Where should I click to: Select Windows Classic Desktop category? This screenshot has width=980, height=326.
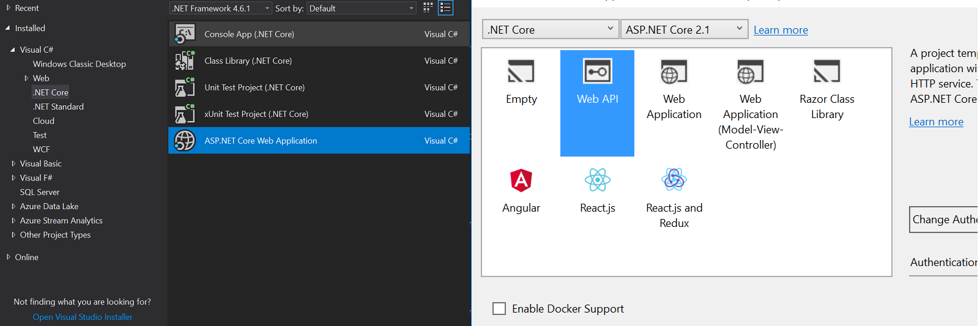[x=80, y=64]
